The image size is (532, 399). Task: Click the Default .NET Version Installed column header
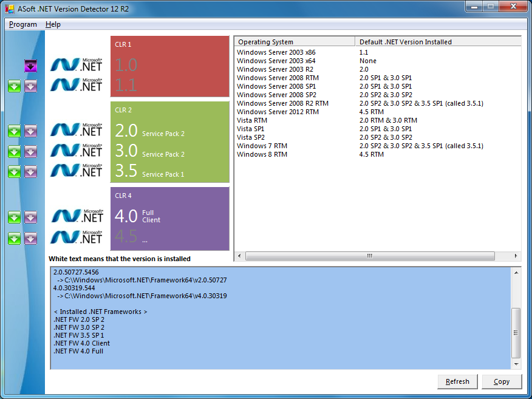tap(438, 42)
